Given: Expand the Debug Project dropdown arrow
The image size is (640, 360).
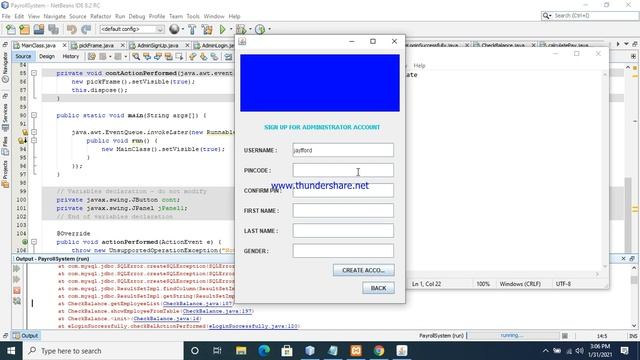Looking at the screenshot, I should [x=250, y=29].
